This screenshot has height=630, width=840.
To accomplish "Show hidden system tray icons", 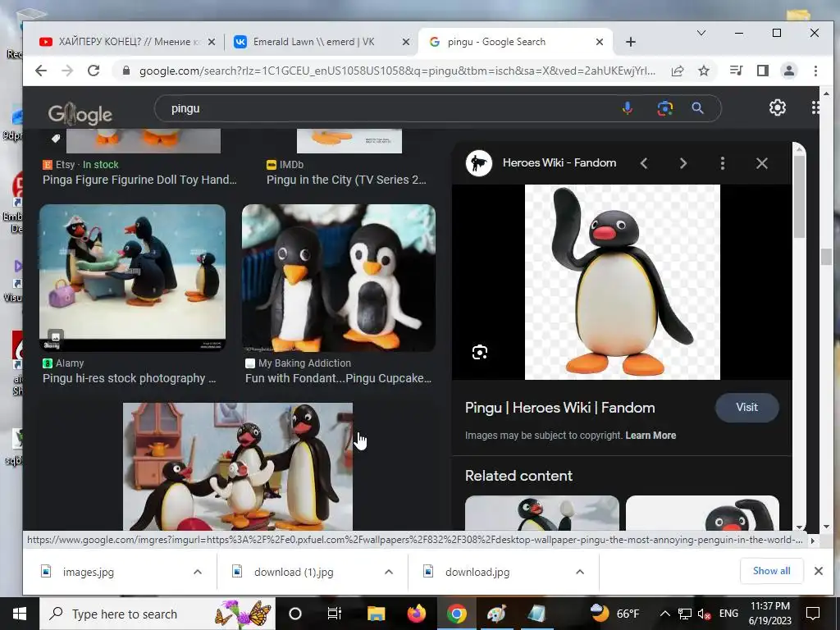I will point(664,614).
